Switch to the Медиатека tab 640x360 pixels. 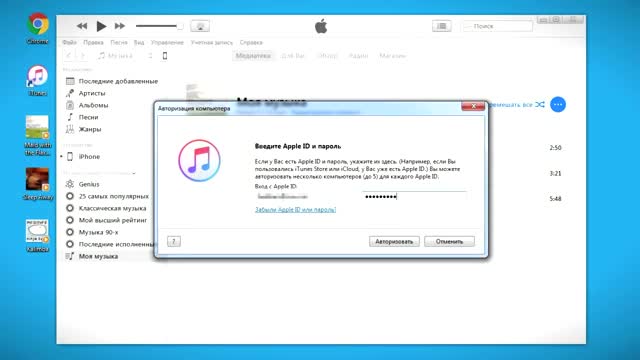[x=253, y=56]
